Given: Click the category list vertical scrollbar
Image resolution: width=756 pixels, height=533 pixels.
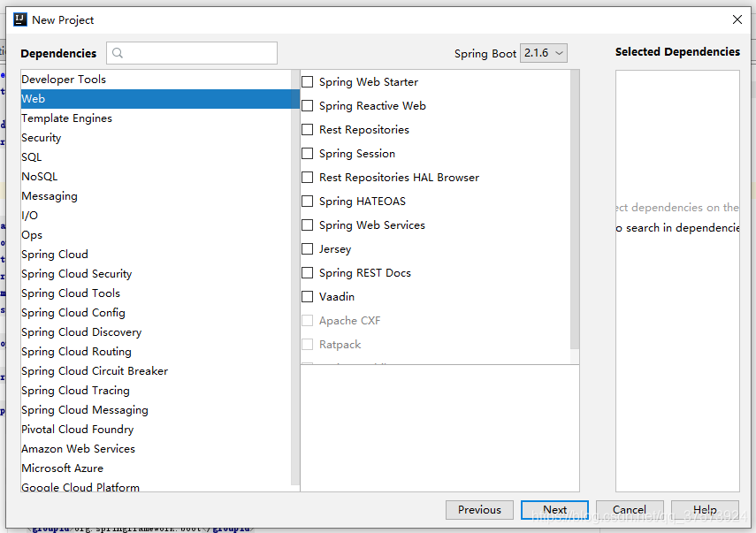Looking at the screenshot, I should [295, 277].
